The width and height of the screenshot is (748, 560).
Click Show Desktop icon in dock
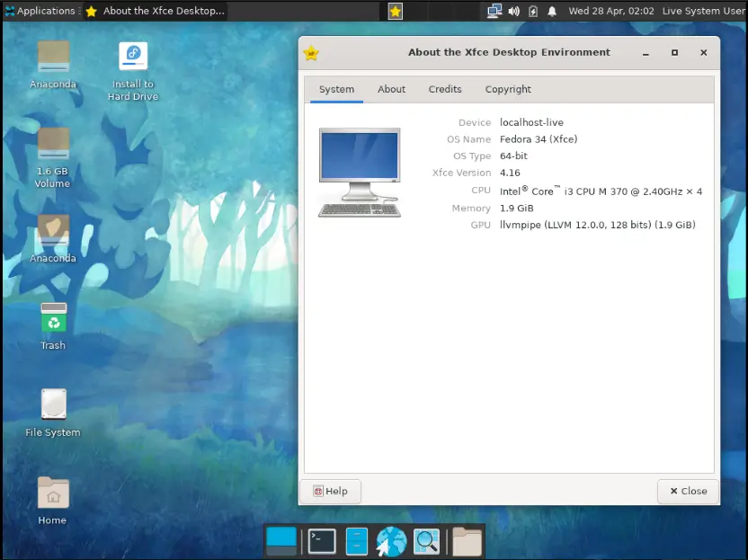point(281,541)
